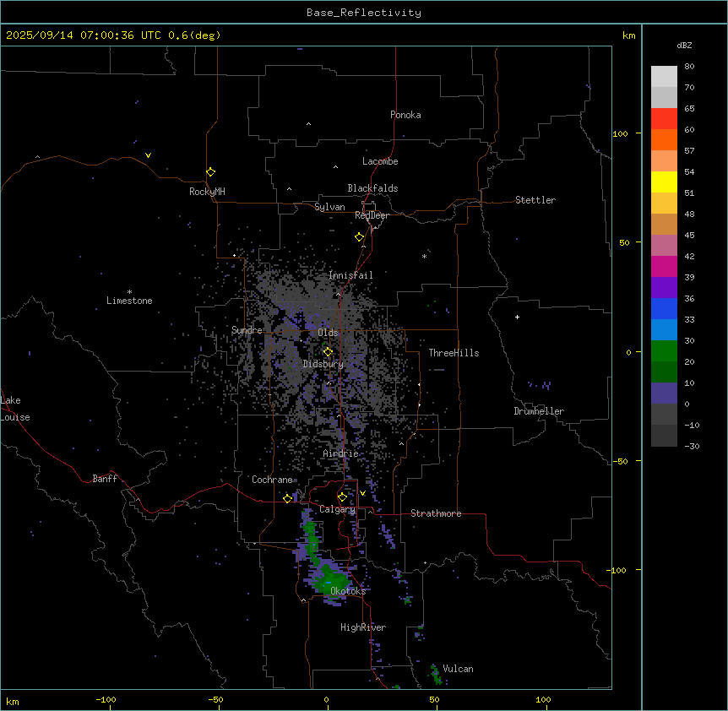This screenshot has height=711, width=728.
Task: Click the 100 km tick on right axis
Action: [x=620, y=133]
